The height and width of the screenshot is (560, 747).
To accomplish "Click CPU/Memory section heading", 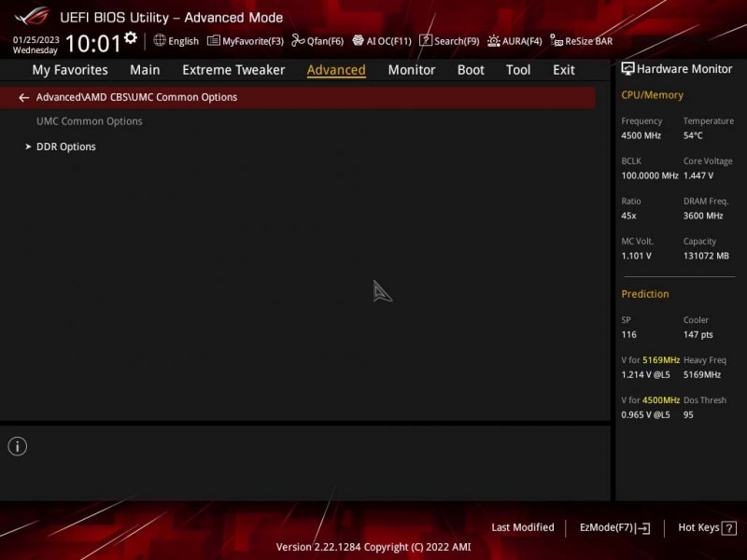I will click(x=652, y=95).
